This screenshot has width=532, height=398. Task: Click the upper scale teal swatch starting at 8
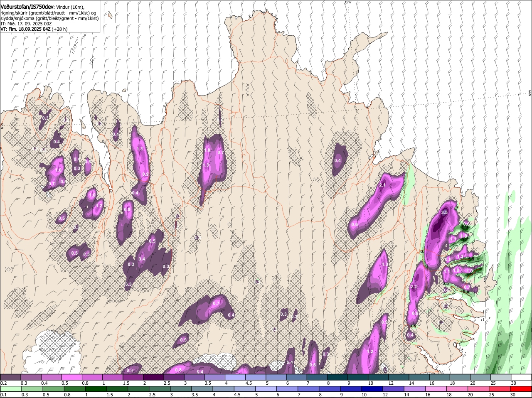pos(337,377)
